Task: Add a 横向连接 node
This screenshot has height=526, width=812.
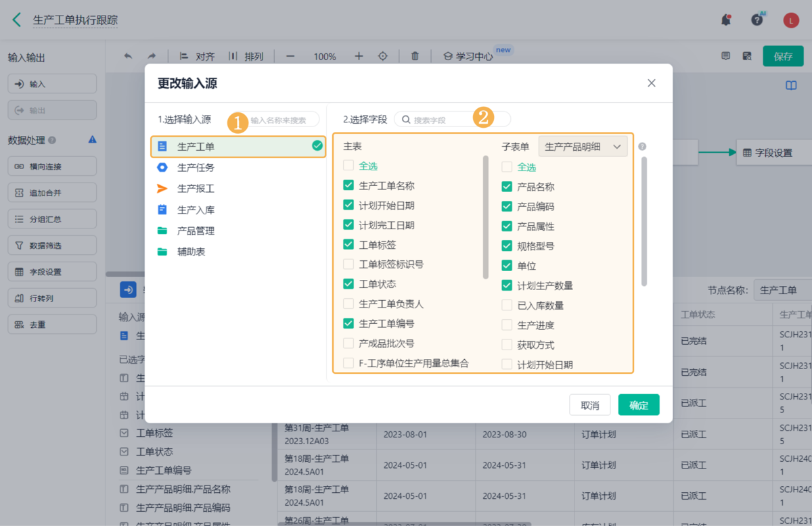Action: tap(52, 166)
